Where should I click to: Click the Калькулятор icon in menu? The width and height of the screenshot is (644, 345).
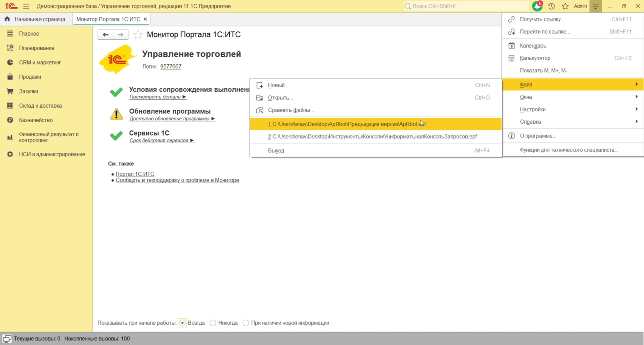511,58
